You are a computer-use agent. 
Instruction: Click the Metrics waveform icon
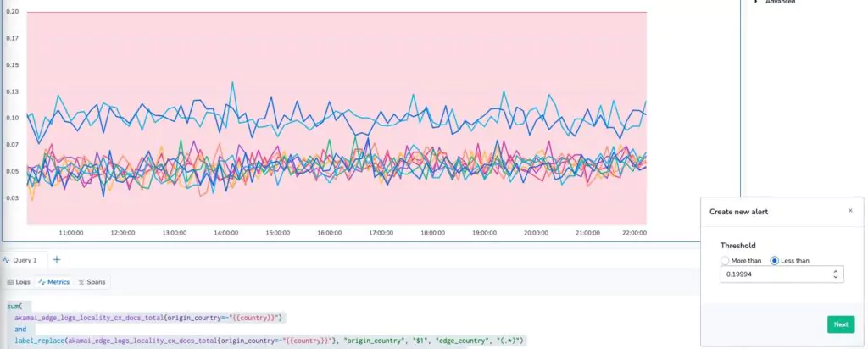coord(42,282)
